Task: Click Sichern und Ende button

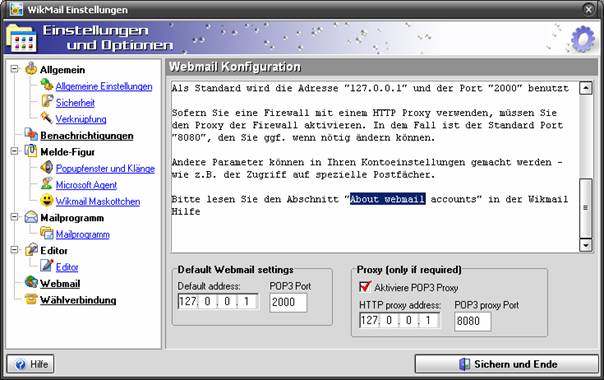Action: [x=507, y=364]
